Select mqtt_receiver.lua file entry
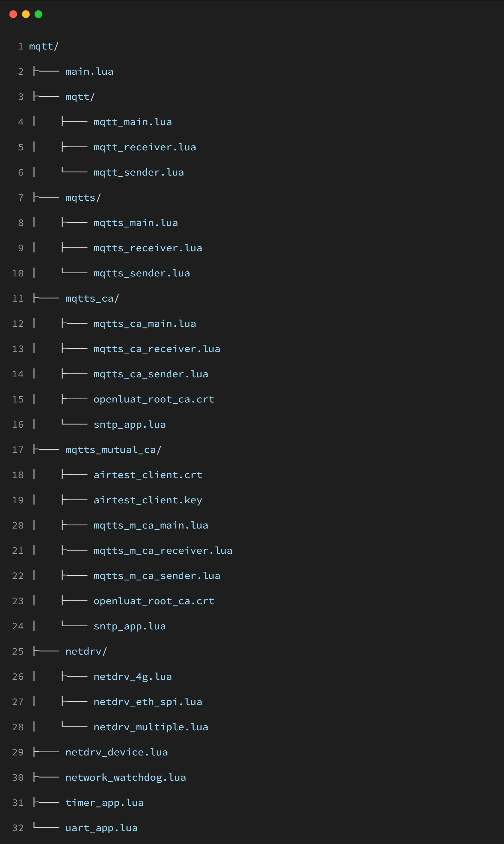The height and width of the screenshot is (844, 504). [145, 147]
